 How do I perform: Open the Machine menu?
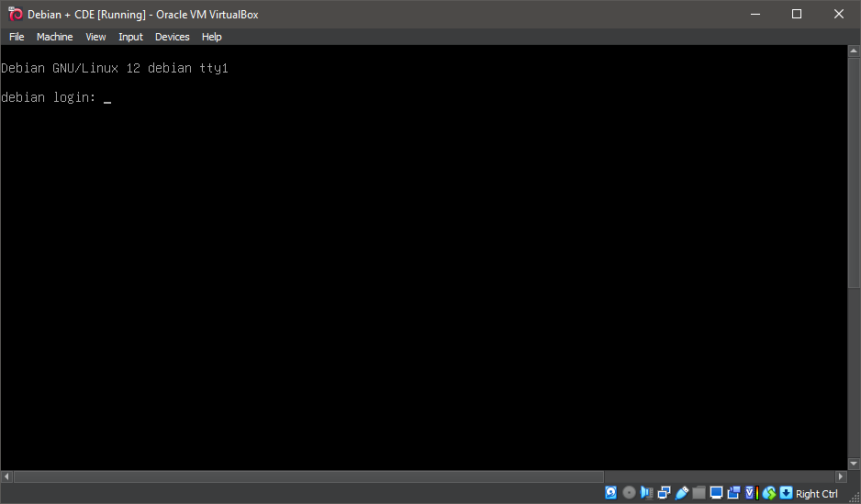pyautogui.click(x=54, y=37)
